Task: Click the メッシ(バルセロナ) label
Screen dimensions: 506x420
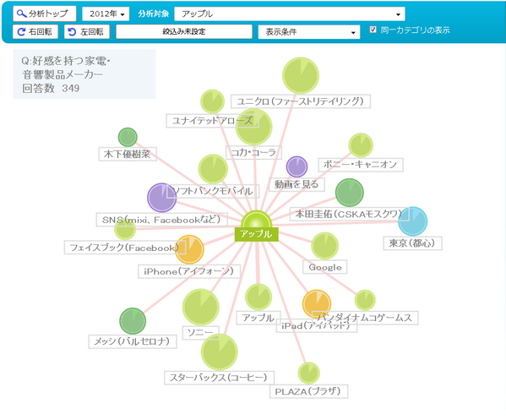Action: click(x=133, y=341)
